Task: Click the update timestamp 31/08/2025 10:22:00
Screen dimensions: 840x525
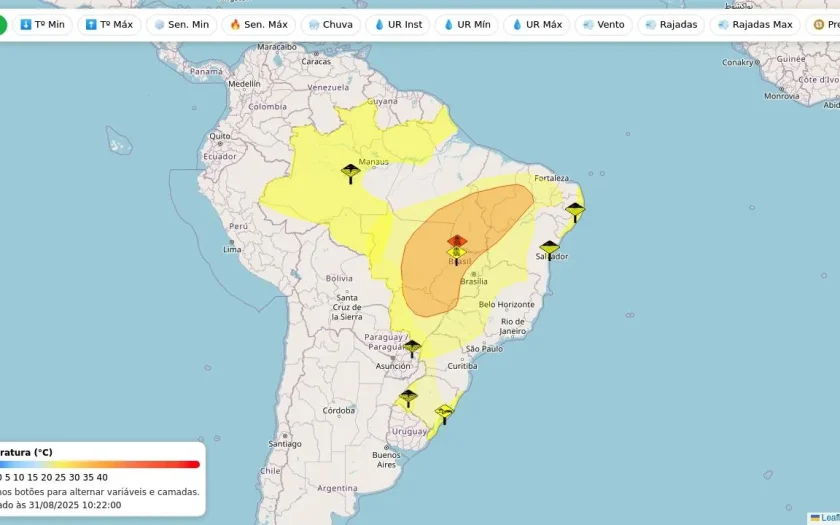Action: (x=75, y=505)
